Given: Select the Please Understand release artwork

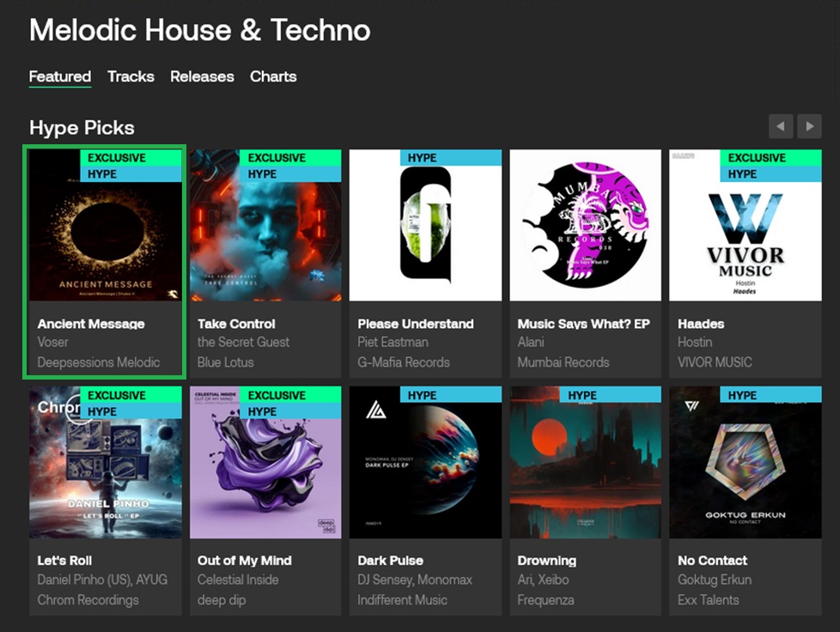Looking at the screenshot, I should (x=425, y=225).
